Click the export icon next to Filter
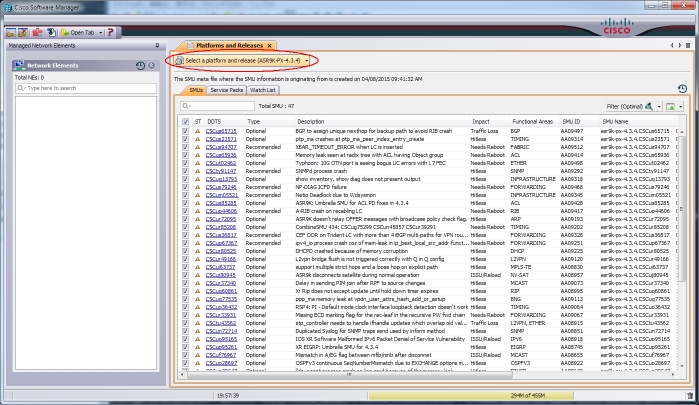The image size is (699, 405). click(670, 106)
